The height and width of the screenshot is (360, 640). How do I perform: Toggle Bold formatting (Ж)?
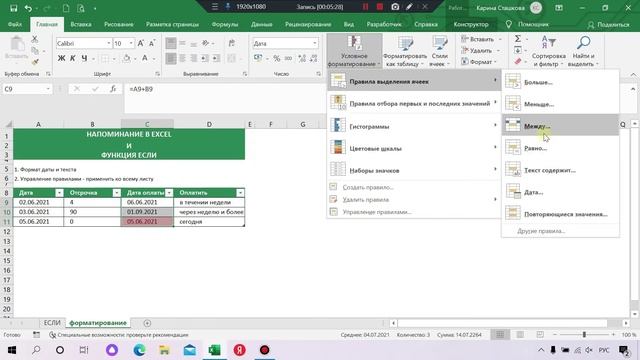pyautogui.click(x=61, y=59)
